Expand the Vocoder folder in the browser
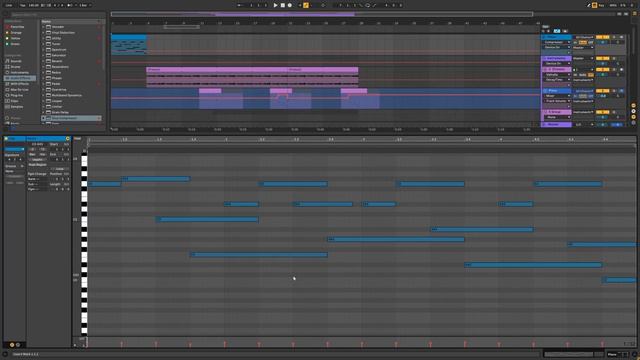 43,27
